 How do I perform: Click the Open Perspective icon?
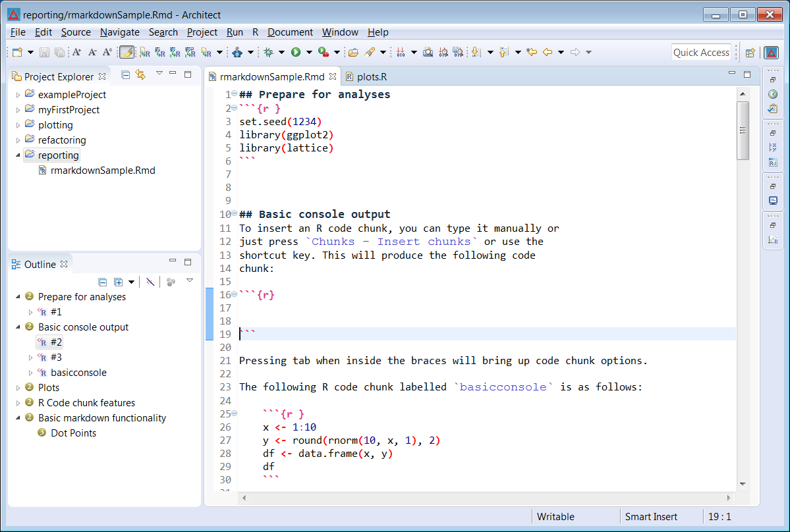pyautogui.click(x=750, y=53)
